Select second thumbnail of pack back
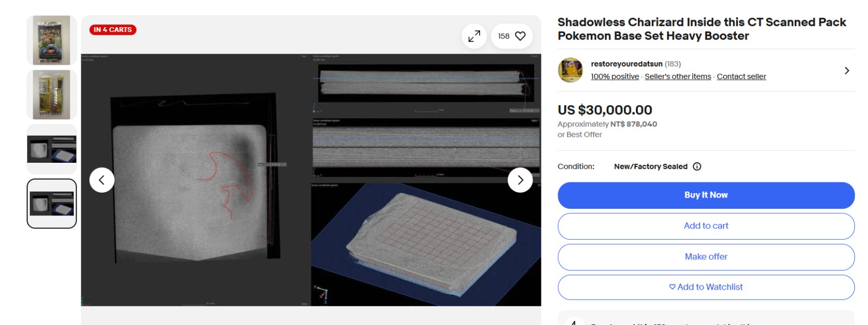 [52, 95]
